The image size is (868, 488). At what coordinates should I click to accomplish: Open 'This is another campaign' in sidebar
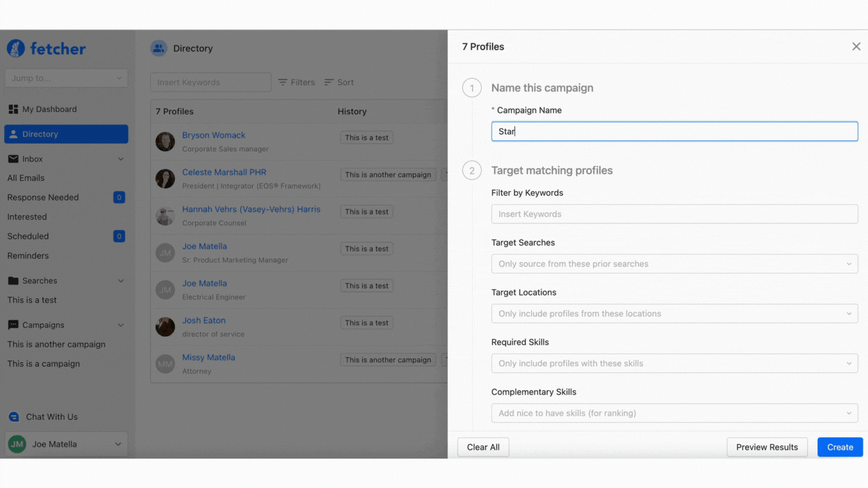point(56,344)
